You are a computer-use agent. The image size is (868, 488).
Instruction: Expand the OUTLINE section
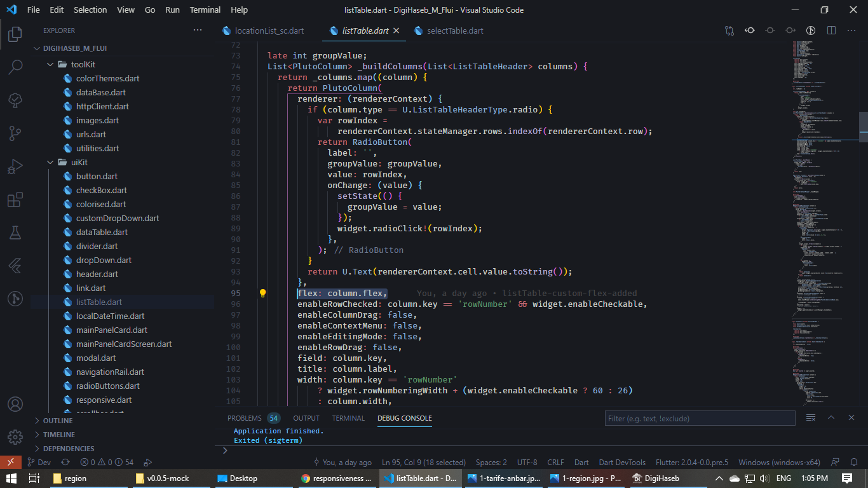pos(57,420)
